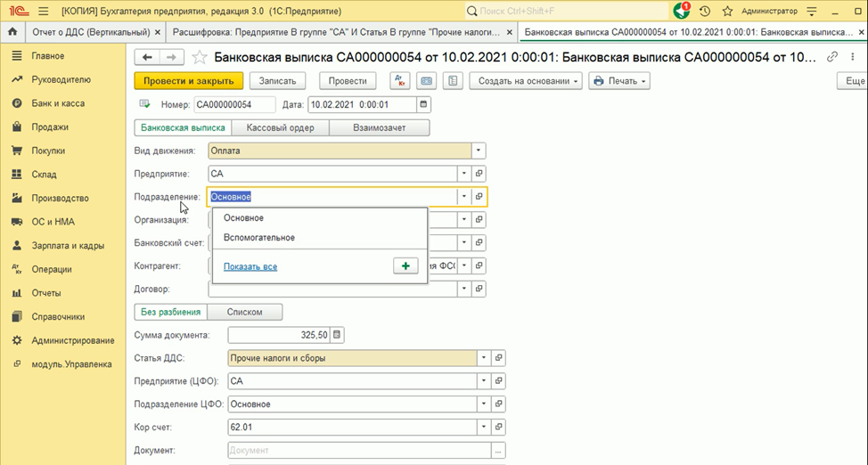The width and height of the screenshot is (868, 465).
Task: Open Предприятие record with open-form icon
Action: 479,174
